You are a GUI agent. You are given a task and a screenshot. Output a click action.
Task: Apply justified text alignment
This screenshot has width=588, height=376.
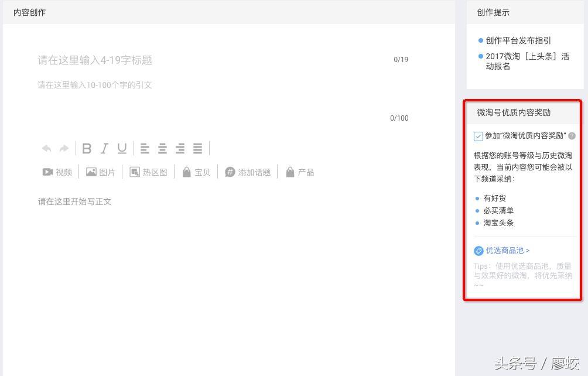pyautogui.click(x=198, y=149)
